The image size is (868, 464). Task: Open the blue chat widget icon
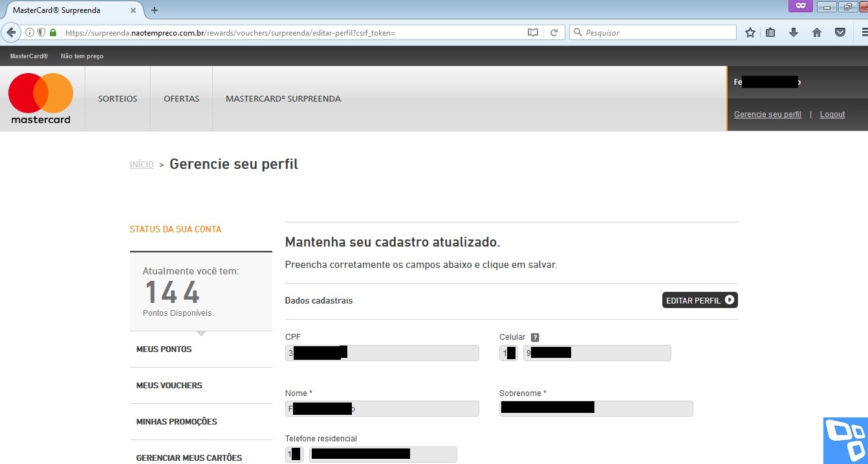tap(845, 441)
